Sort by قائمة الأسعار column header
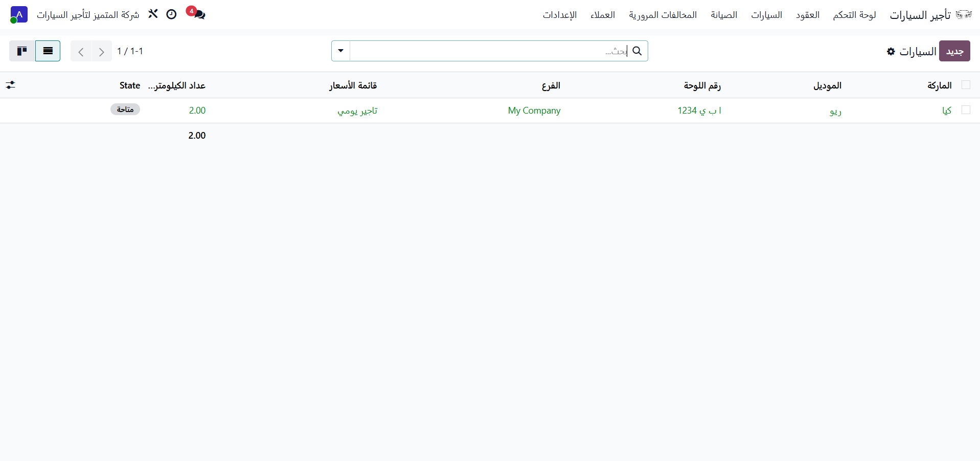 point(353,85)
